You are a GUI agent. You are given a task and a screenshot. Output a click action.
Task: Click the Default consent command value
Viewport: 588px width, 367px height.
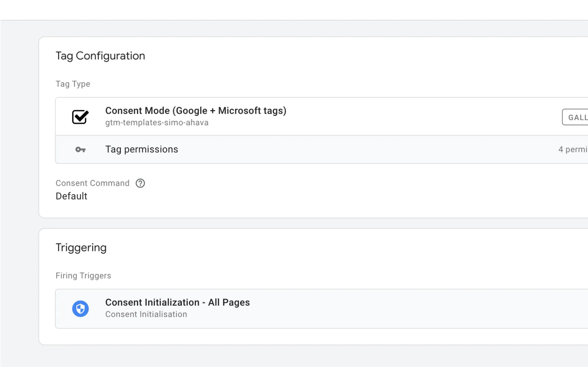coord(72,196)
